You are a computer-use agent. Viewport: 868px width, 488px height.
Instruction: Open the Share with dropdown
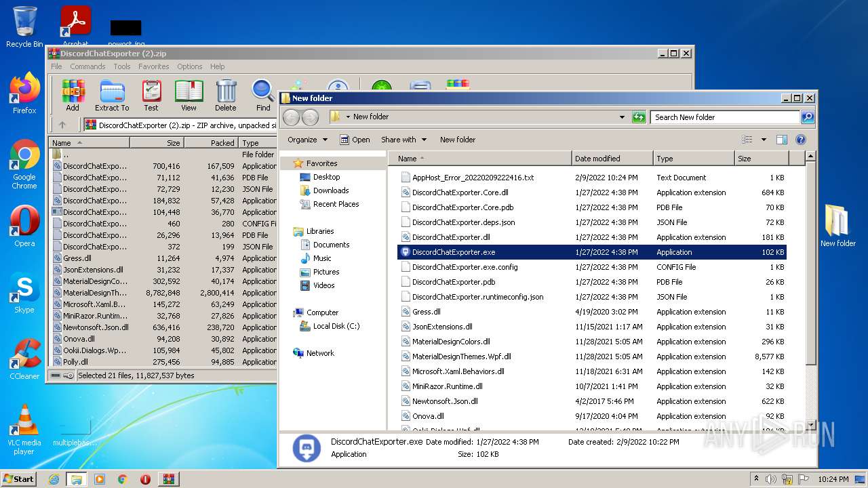pyautogui.click(x=404, y=140)
